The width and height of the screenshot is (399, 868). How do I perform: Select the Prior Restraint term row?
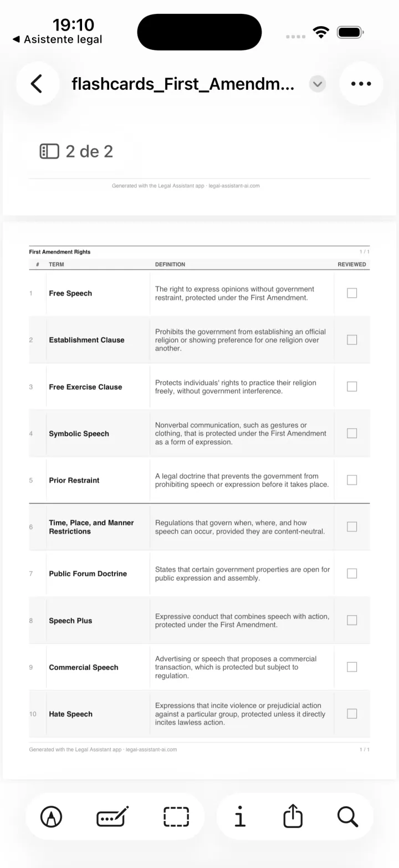tap(199, 480)
